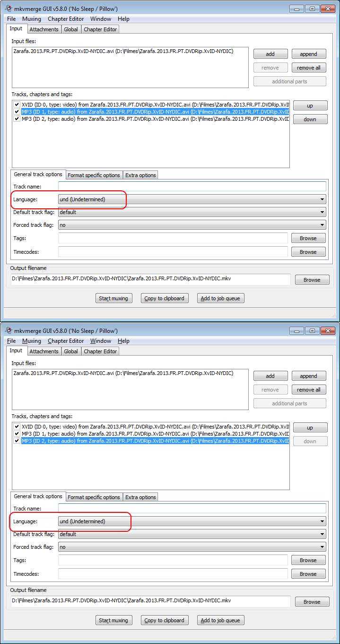Select Extra options tab in bottom window

click(x=140, y=497)
